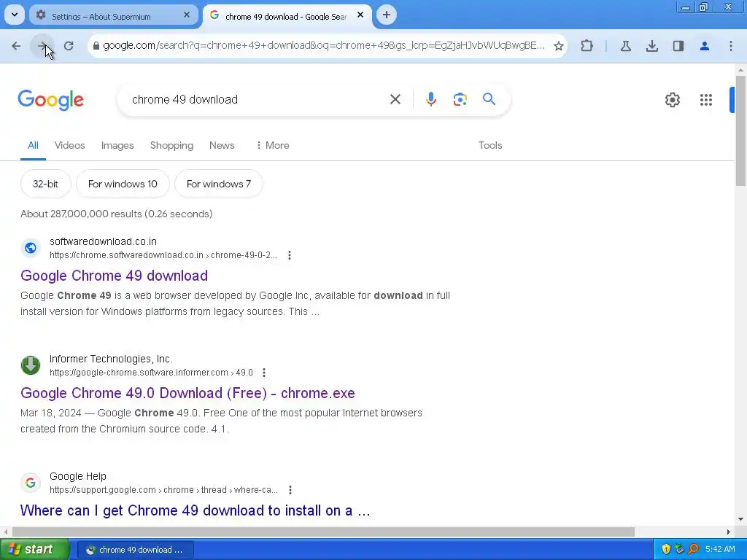Click the browser forward arrow button
This screenshot has height=560, width=747.
pos(42,46)
